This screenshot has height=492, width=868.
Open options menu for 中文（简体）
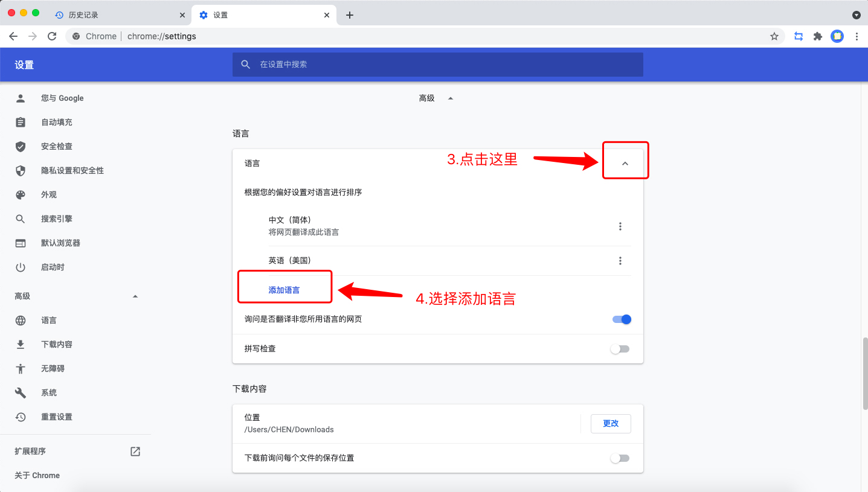tap(620, 226)
